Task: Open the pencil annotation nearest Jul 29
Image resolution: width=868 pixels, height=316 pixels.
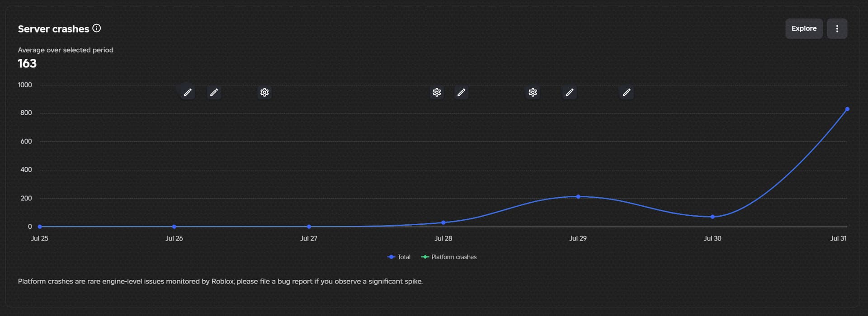Action: click(x=570, y=93)
